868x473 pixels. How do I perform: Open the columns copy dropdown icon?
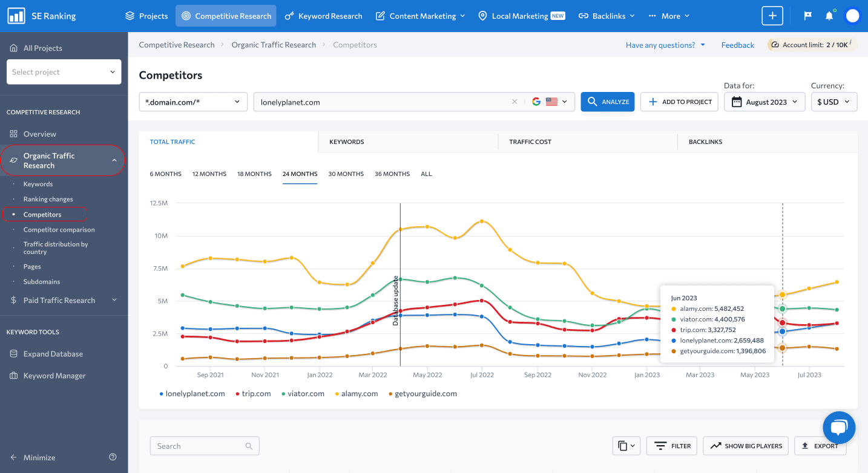point(626,446)
